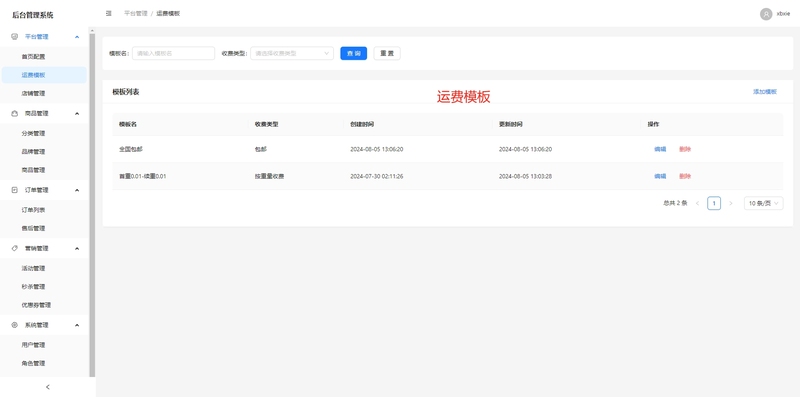Open the user avatar icon
The image size is (800, 397).
pos(766,14)
